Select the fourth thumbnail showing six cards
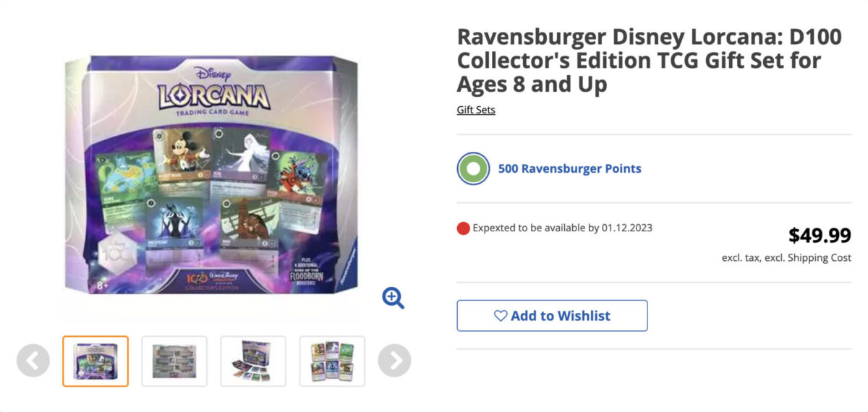Screen dimensions: 868x412 click(332, 361)
